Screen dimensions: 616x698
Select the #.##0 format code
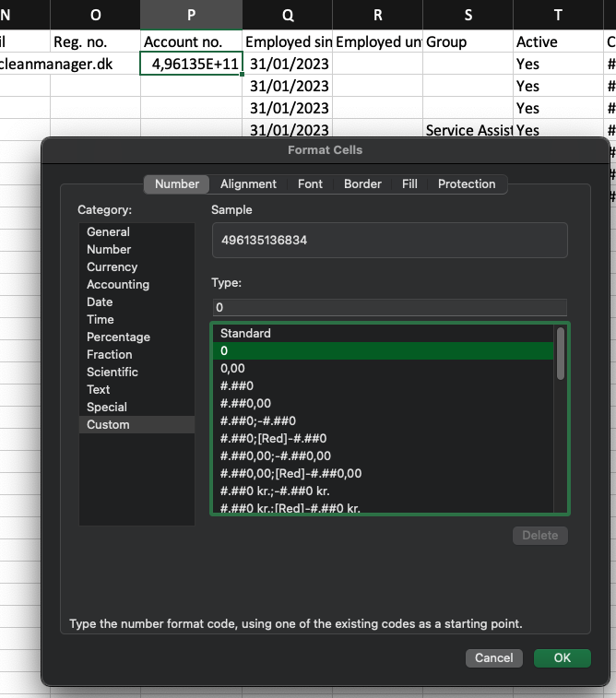pos(237,385)
